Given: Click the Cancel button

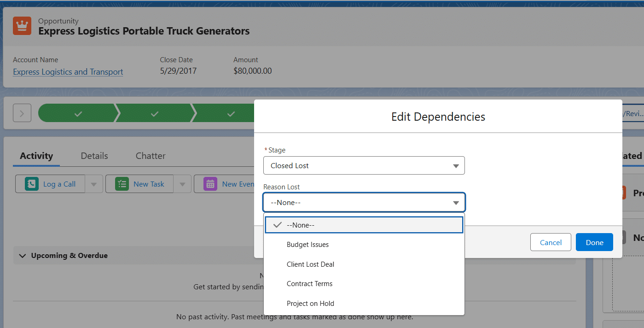Looking at the screenshot, I should pos(551,242).
